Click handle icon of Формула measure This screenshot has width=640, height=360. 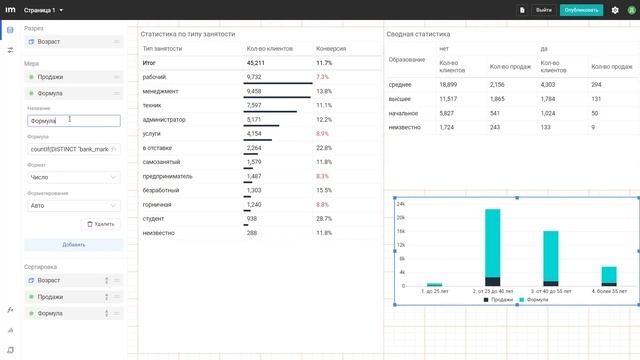(116, 93)
